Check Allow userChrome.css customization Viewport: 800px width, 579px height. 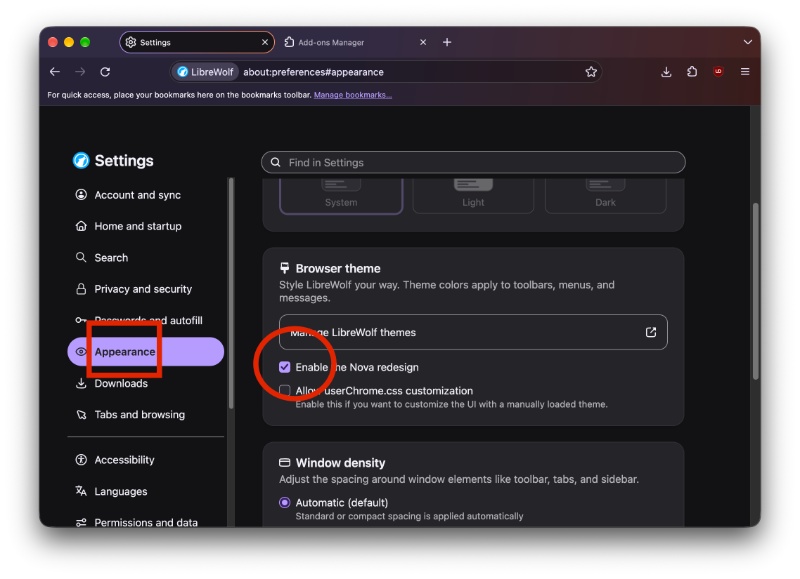click(285, 391)
